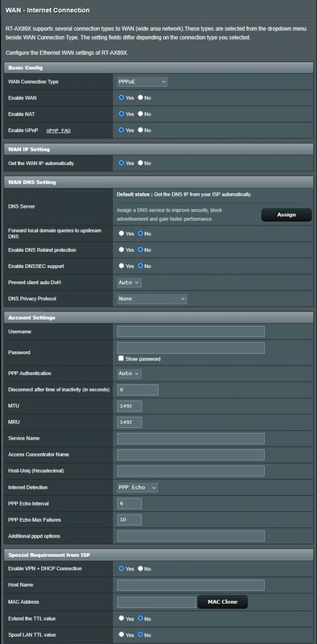Set Forward local domain queries to No
The image size is (317, 644).
(x=141, y=233)
